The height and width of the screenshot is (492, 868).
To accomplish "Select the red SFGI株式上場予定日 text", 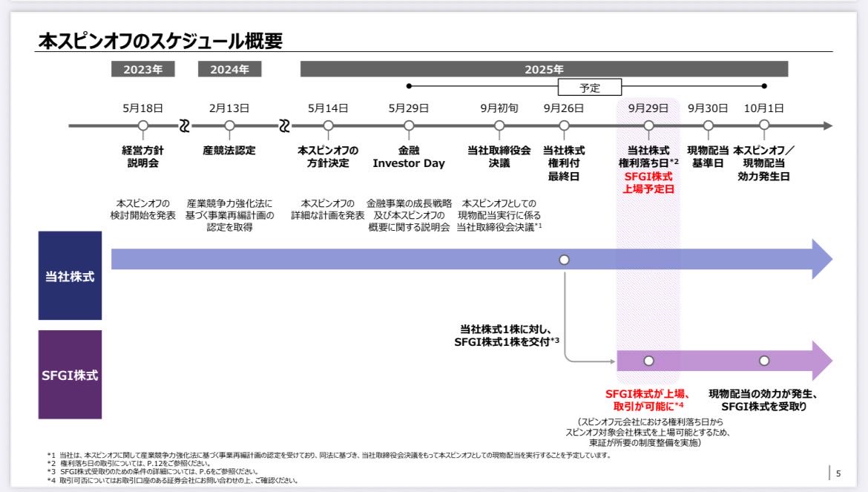I will pyautogui.click(x=648, y=183).
